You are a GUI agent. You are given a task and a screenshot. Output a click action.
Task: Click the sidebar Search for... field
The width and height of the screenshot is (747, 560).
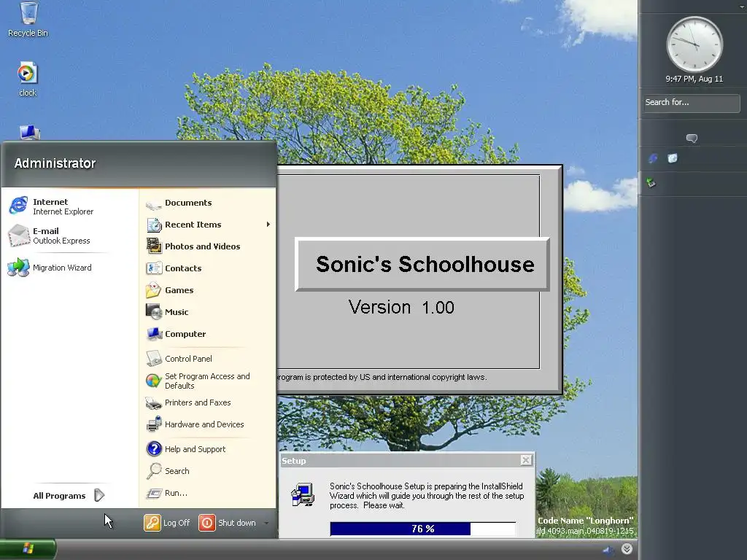(692, 103)
